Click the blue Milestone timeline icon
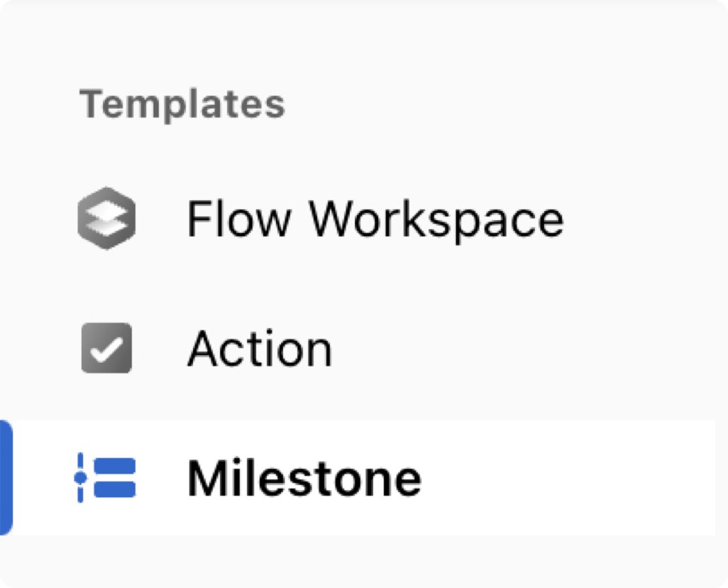Viewport: 728px width, 588px height. click(106, 477)
